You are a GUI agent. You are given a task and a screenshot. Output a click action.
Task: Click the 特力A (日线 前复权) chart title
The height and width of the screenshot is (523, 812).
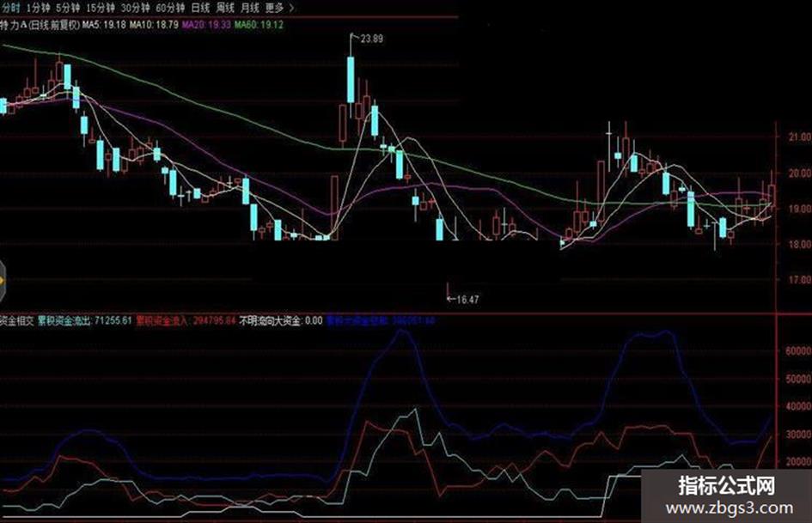(40, 24)
